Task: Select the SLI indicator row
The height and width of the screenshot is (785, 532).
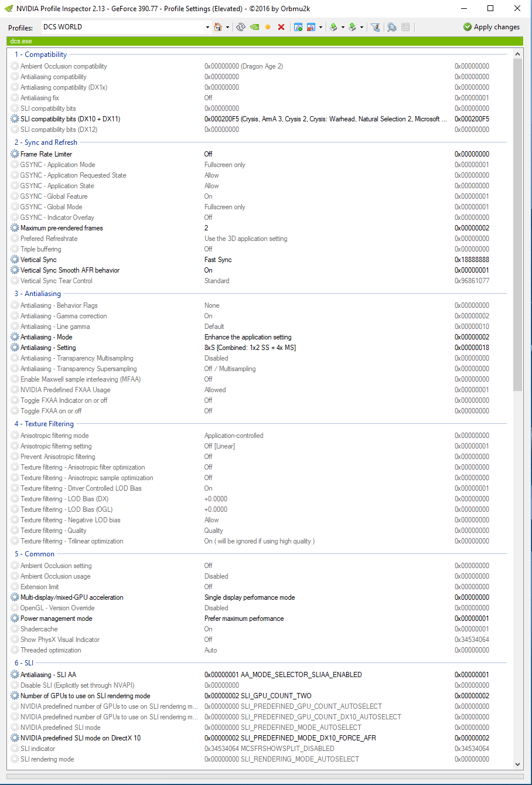Action: [x=259, y=749]
